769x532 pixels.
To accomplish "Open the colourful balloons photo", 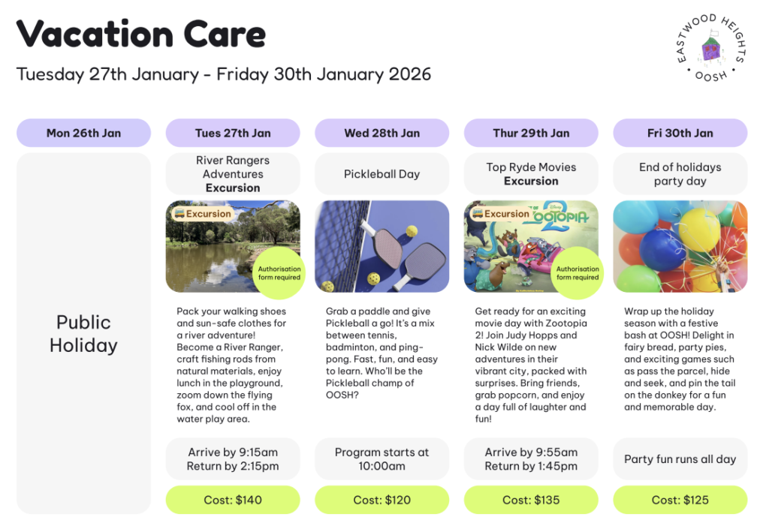I will coord(680,246).
